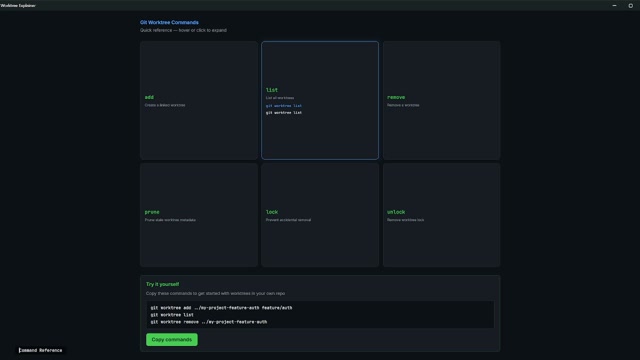The image size is (640, 360).
Task: Click 'List all worktrees' description
Action: coord(280,98)
